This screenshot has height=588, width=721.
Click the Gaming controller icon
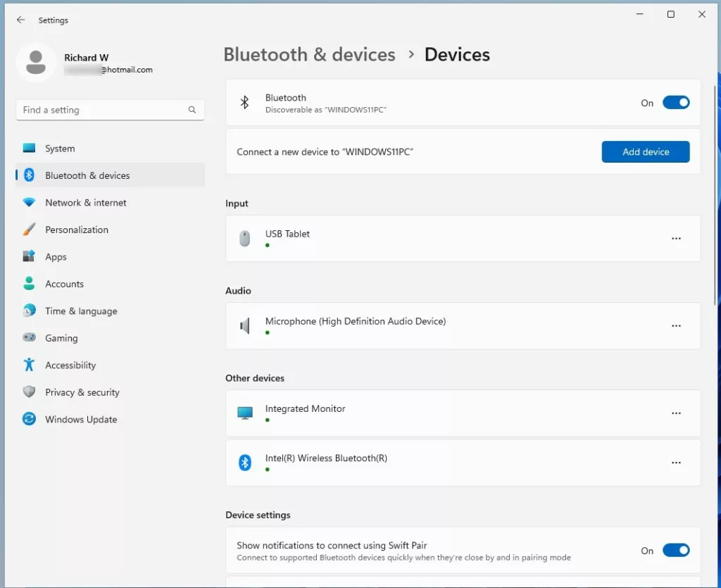[29, 337]
